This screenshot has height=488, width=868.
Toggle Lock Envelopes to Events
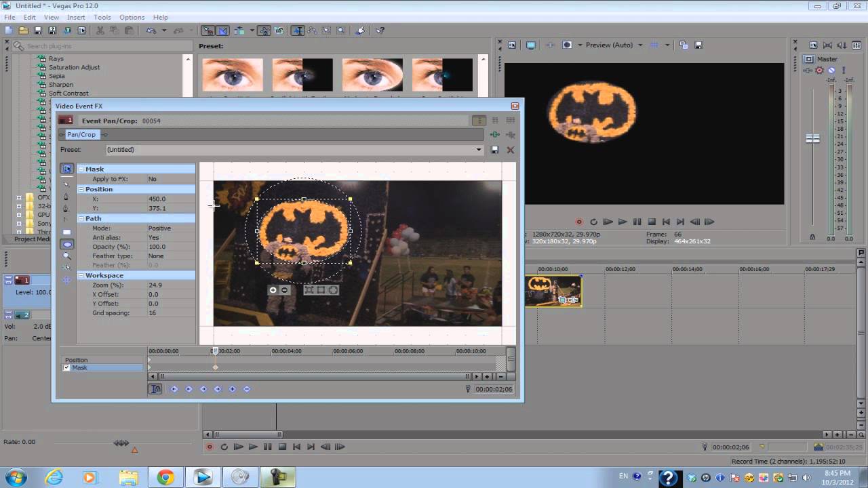(264, 30)
